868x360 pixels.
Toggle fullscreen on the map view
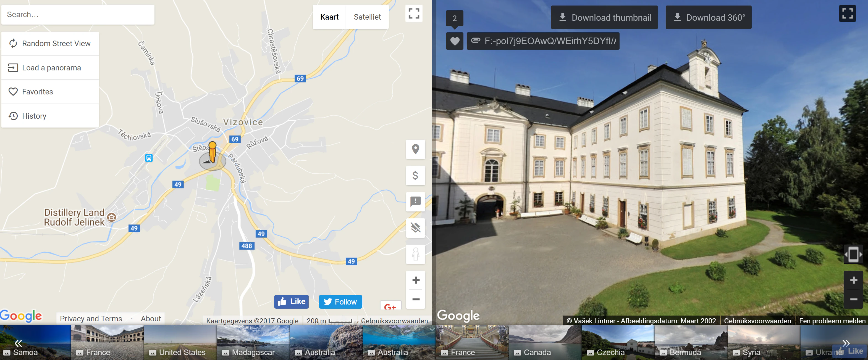[414, 14]
